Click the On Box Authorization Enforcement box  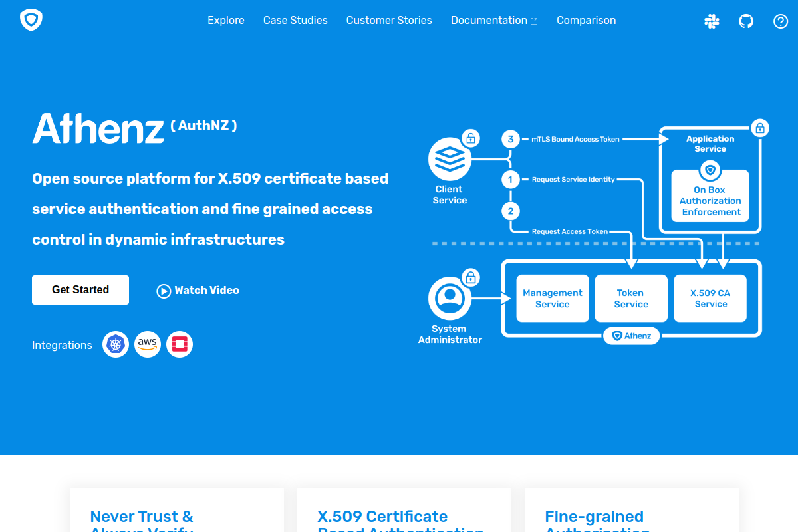[x=710, y=196]
